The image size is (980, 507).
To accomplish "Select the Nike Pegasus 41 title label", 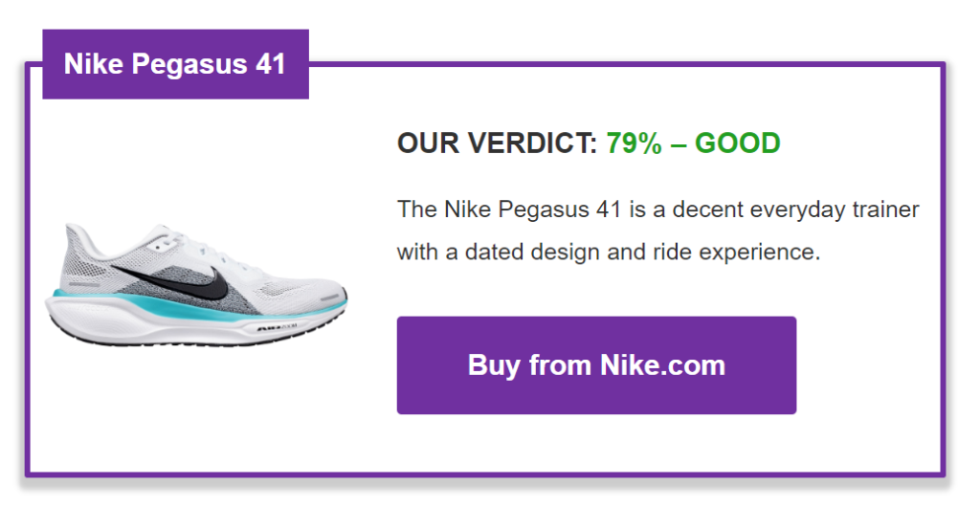I will click(x=175, y=64).
